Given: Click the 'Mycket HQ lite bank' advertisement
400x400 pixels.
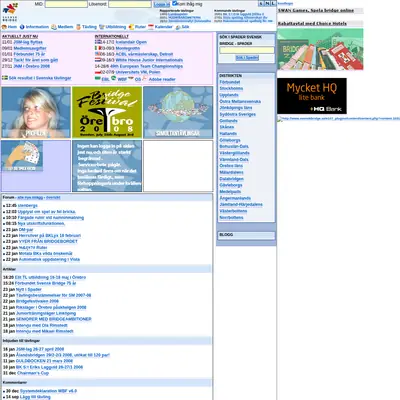Looking at the screenshot, I should pyautogui.click(x=312, y=96).
